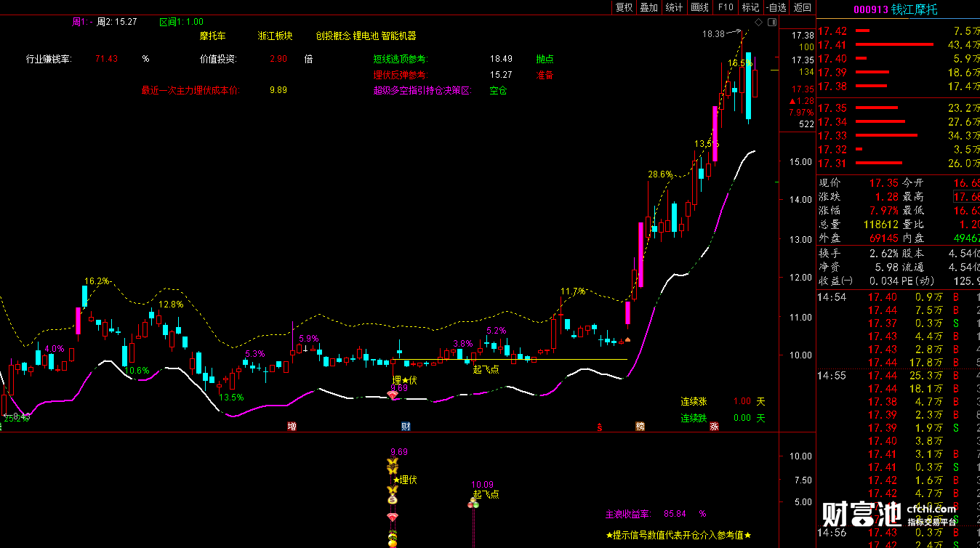Screen dimensions: 980x548
Task: Click the 25.3万 tick trade row
Action: 898,375
